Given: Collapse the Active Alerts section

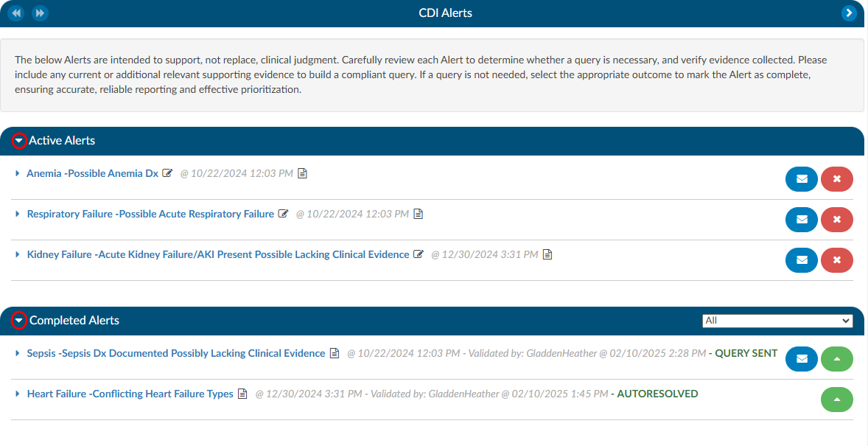Looking at the screenshot, I should coord(19,141).
